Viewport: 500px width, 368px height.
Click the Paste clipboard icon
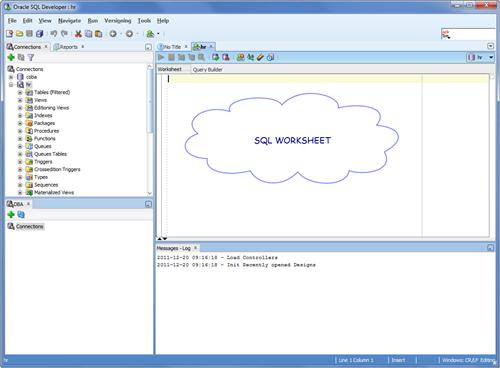[x=98, y=34]
